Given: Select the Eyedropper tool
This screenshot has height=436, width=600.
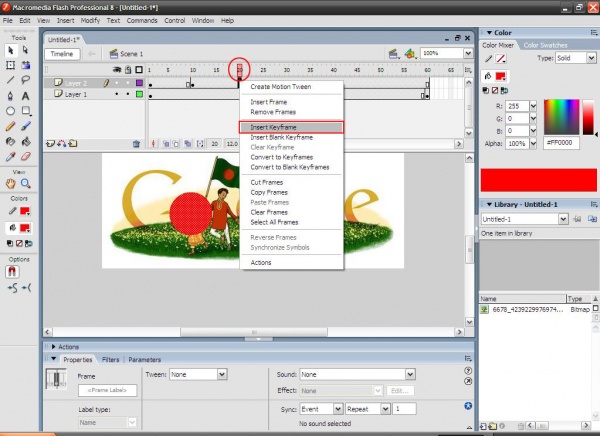Looking at the screenshot, I should [11, 157].
